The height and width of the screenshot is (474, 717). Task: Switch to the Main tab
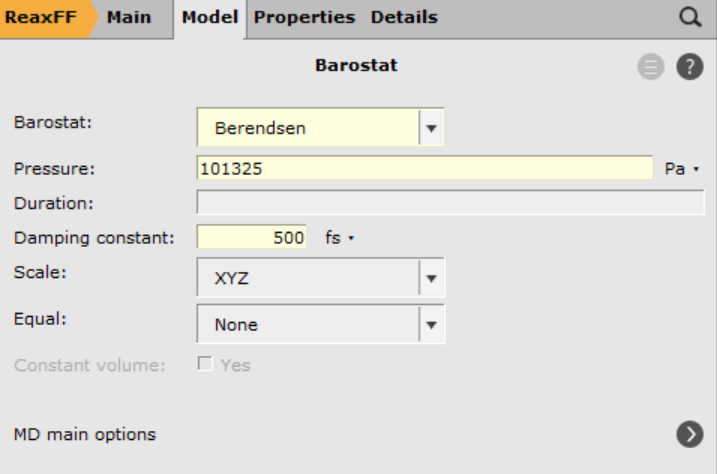128,18
